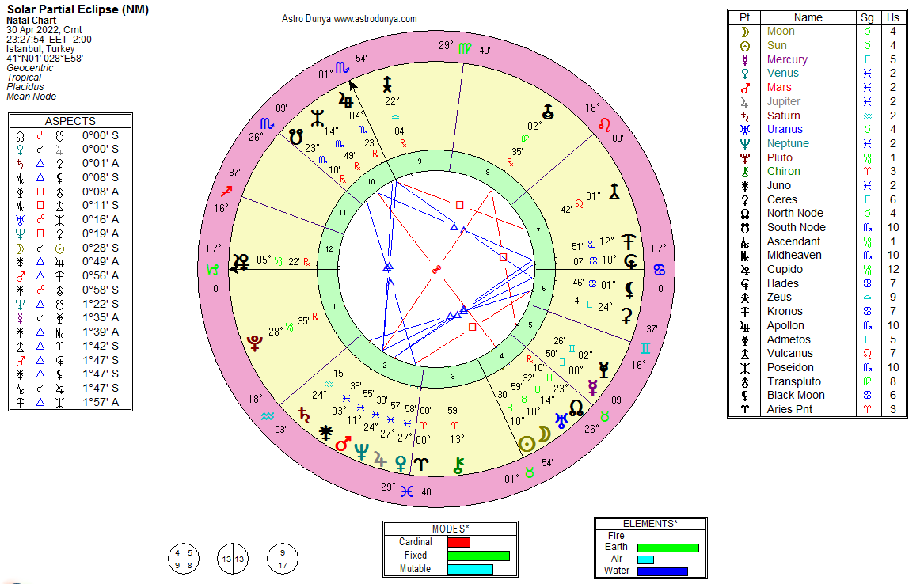Click the cyan Mutable mode bar
The height and width of the screenshot is (584, 924).
[x=470, y=569]
